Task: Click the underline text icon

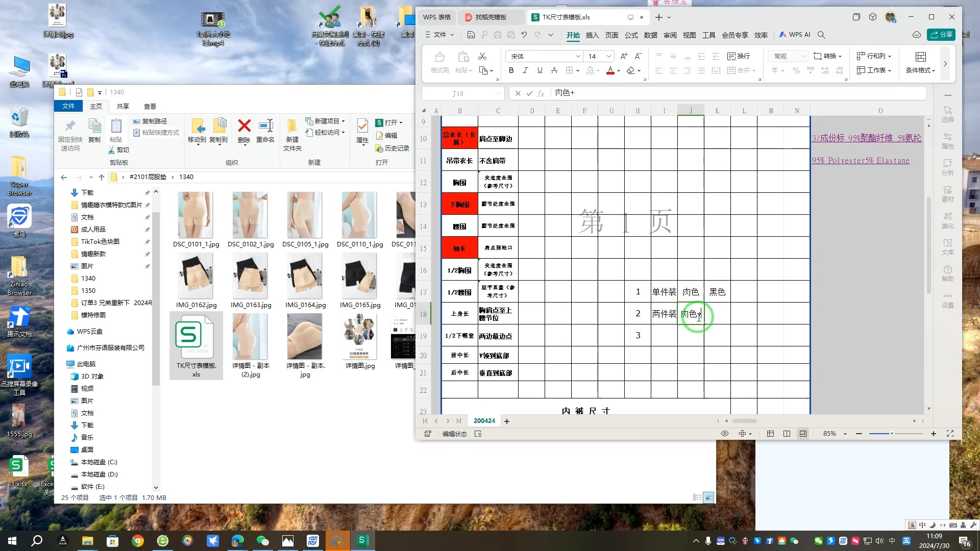Action: click(540, 70)
